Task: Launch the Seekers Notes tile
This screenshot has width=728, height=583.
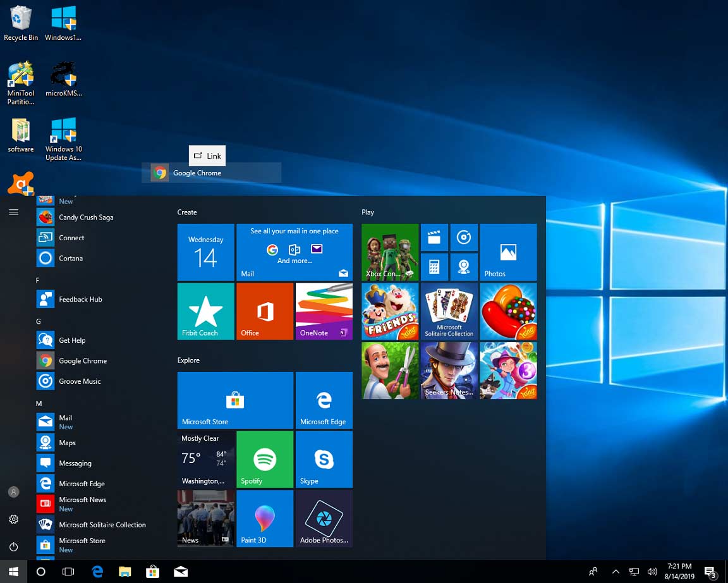Action: click(449, 371)
